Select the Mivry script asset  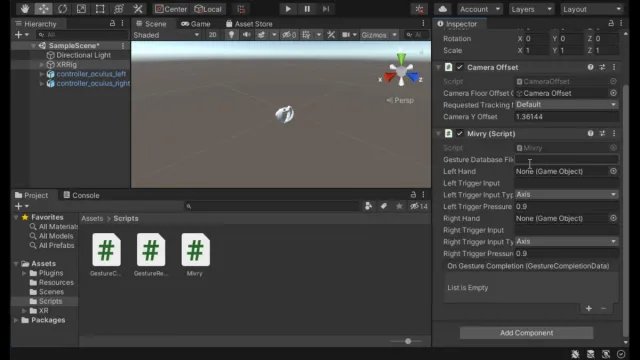[196, 255]
